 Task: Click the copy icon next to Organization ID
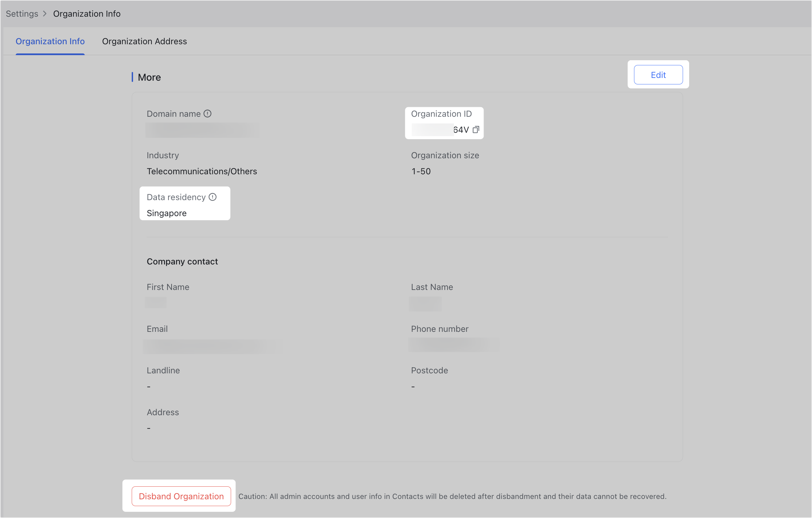[475, 129]
